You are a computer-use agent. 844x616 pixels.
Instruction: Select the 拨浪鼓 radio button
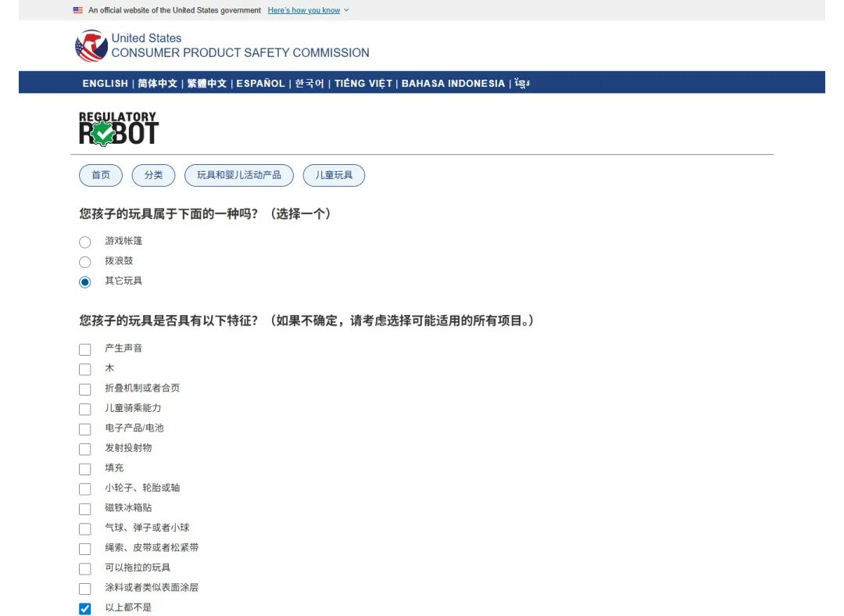click(85, 262)
